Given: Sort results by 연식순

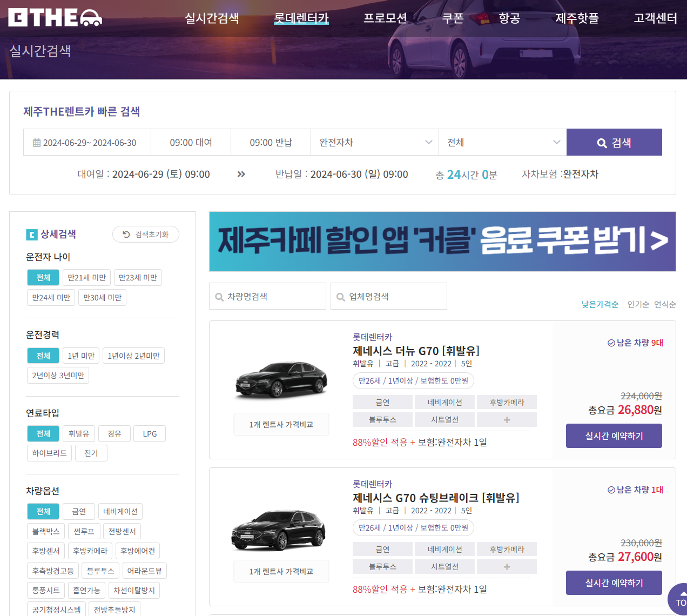Looking at the screenshot, I should [x=665, y=305].
